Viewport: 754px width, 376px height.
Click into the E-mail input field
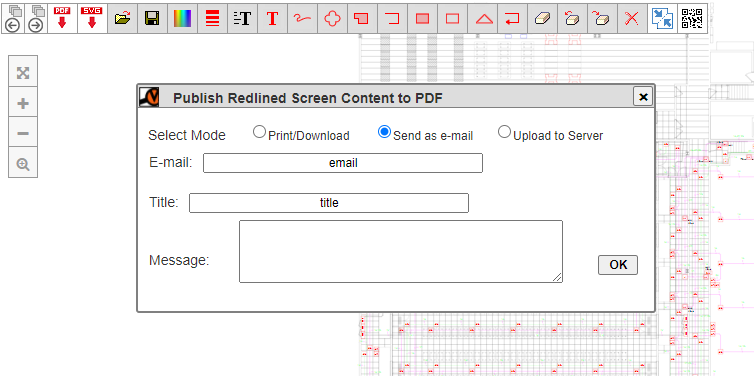click(343, 163)
